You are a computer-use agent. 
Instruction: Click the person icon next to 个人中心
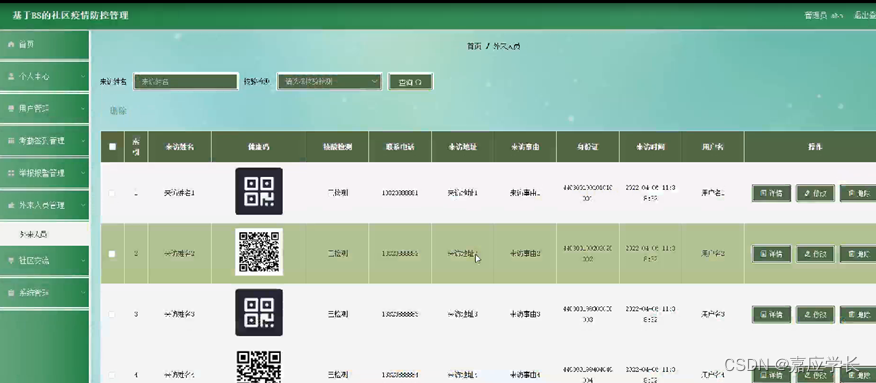11,76
